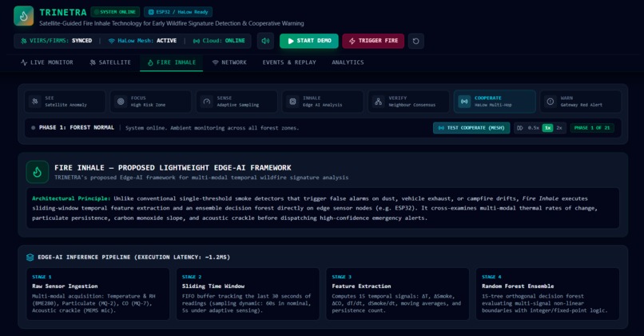Click the Stage 4 Random Forest Ensemble card
The image size is (644, 336).
(x=547, y=294)
